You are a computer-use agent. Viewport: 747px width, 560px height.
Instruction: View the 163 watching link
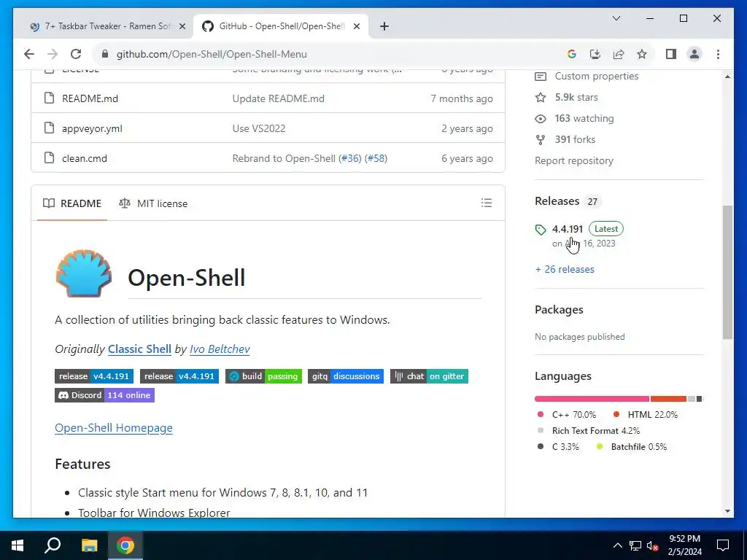[575, 119]
